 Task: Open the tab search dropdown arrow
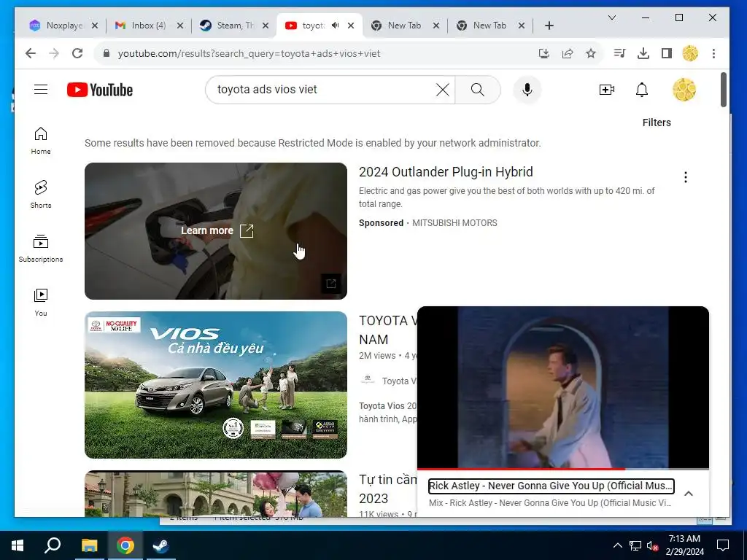point(612,17)
